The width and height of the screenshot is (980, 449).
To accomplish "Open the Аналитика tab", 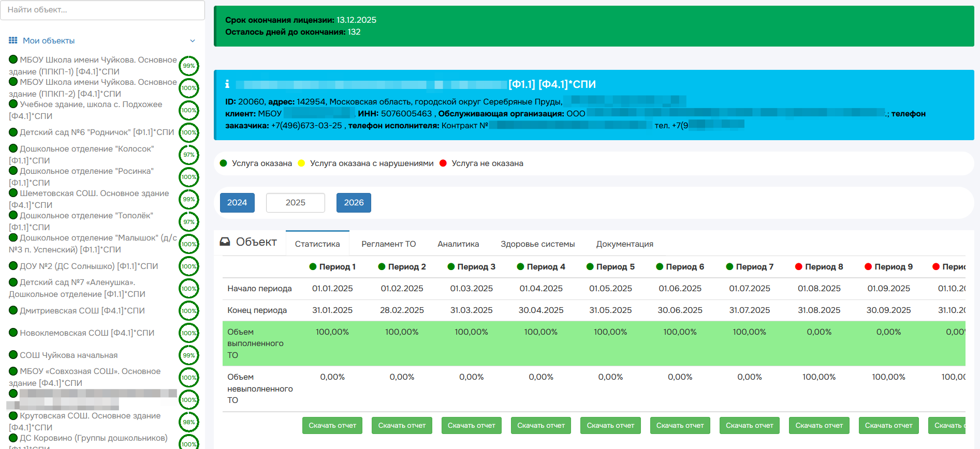I will point(458,244).
